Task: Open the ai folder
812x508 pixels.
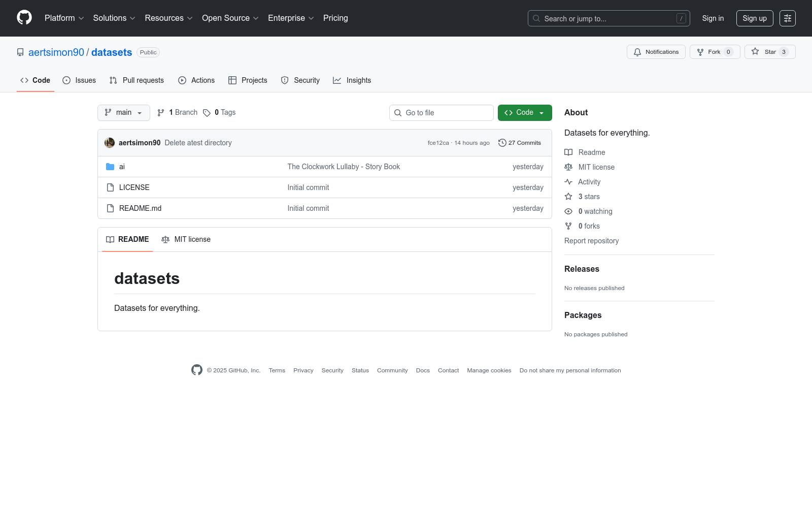Action: [122, 167]
